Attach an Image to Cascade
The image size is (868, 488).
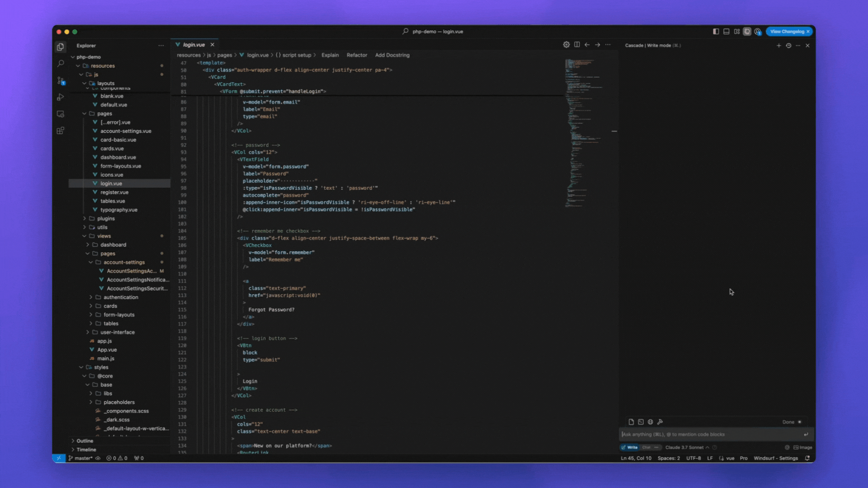[x=803, y=447]
